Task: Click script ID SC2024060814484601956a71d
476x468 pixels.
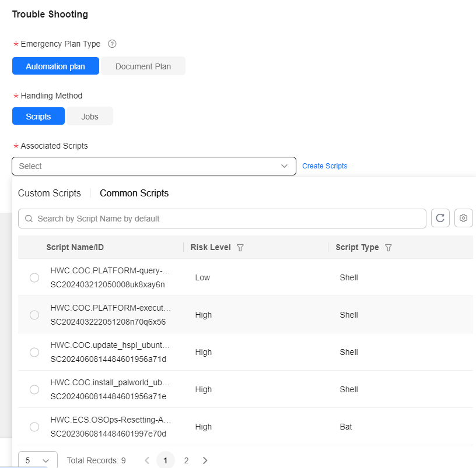Action: 108,359
